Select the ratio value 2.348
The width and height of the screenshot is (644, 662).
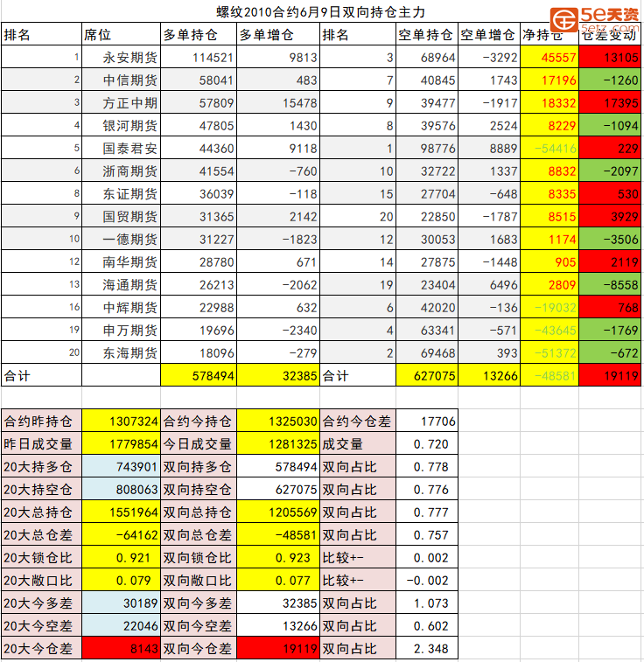coord(426,649)
